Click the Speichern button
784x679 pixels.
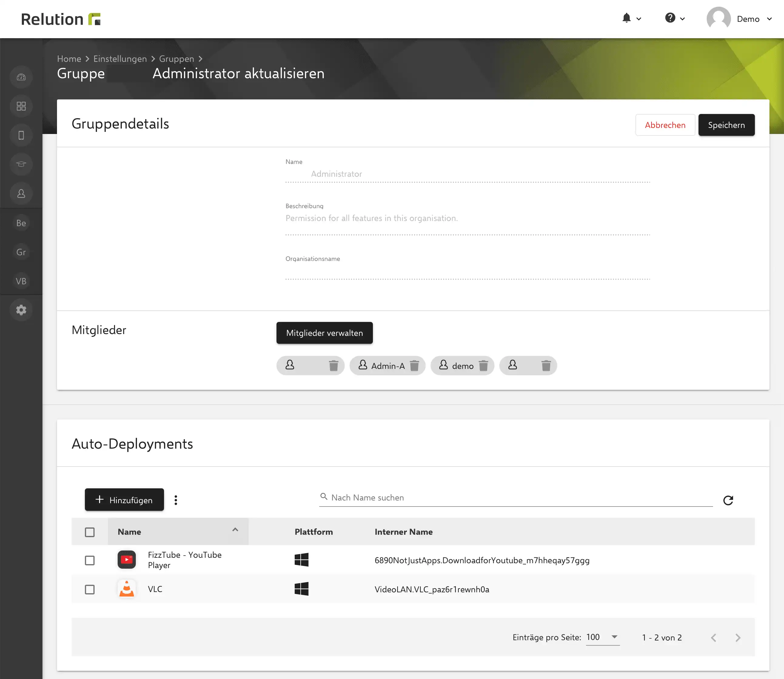click(x=726, y=125)
